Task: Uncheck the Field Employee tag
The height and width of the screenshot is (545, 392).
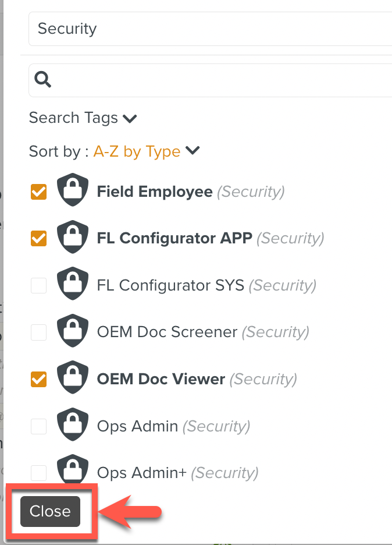Action: 38,191
